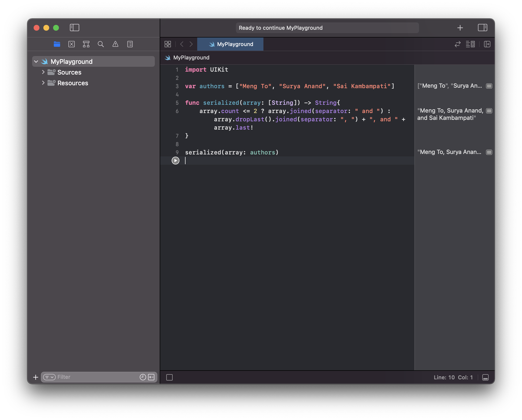Show the result for the authors array

(489, 86)
